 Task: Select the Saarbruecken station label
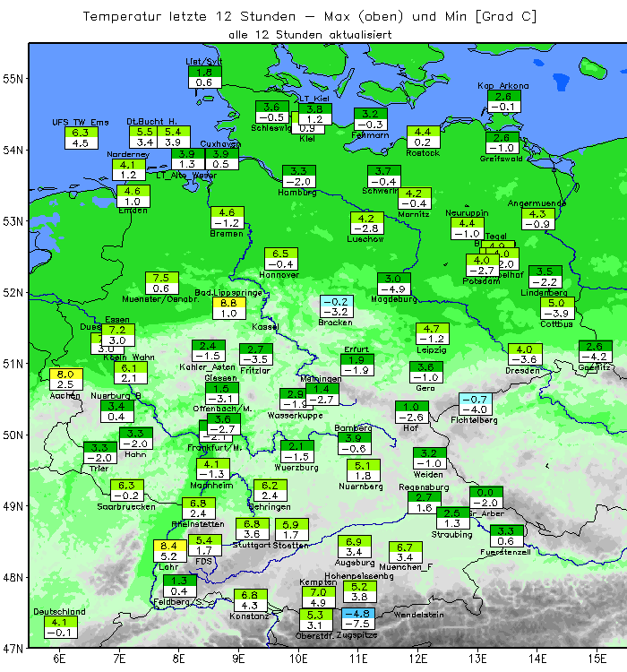[x=126, y=506]
